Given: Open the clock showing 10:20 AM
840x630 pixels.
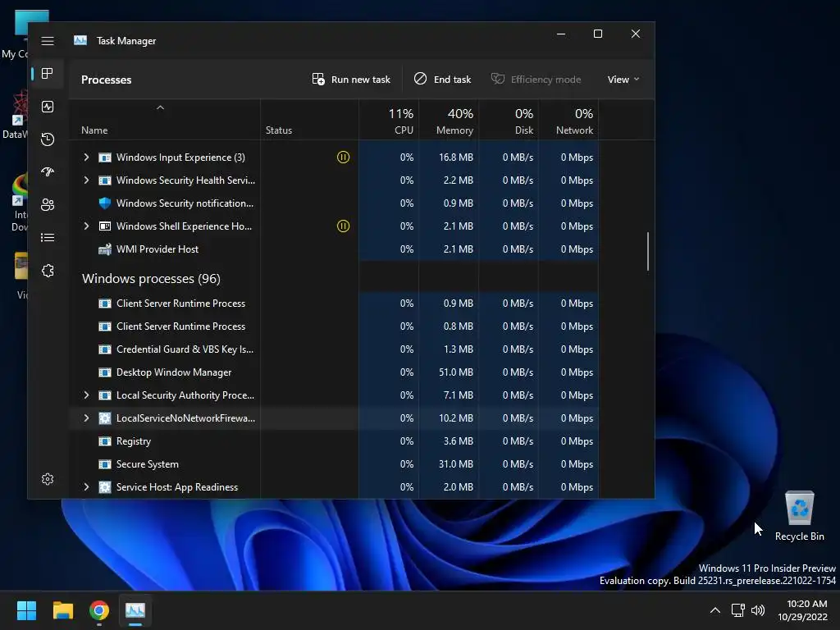Looking at the screenshot, I should pyautogui.click(x=802, y=610).
